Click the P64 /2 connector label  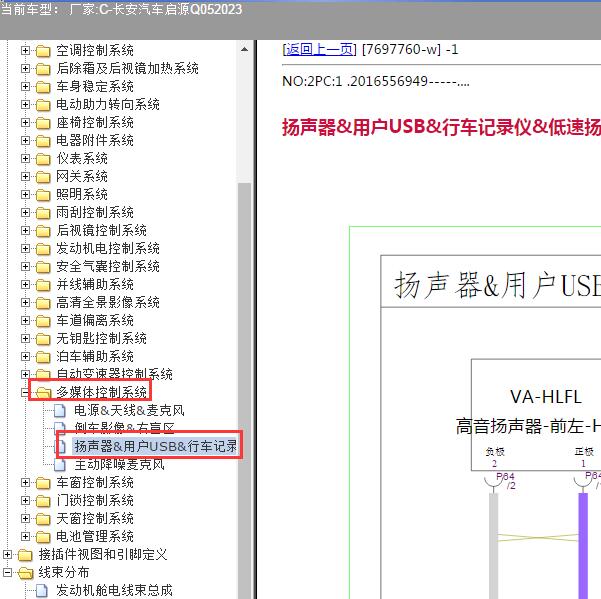point(506,481)
